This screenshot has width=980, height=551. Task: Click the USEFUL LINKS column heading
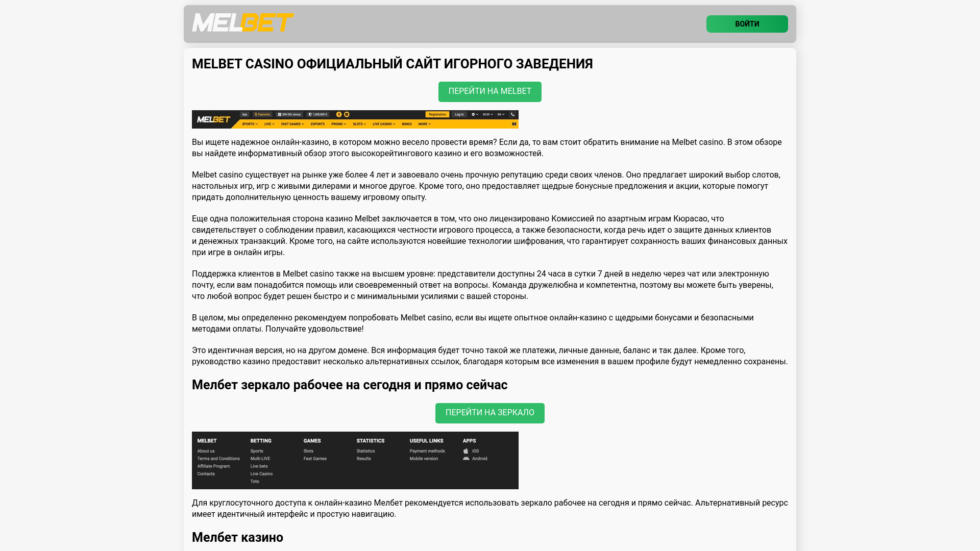click(426, 441)
